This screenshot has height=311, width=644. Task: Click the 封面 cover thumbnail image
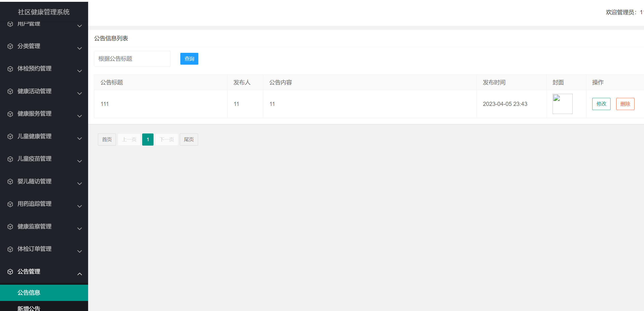click(562, 104)
